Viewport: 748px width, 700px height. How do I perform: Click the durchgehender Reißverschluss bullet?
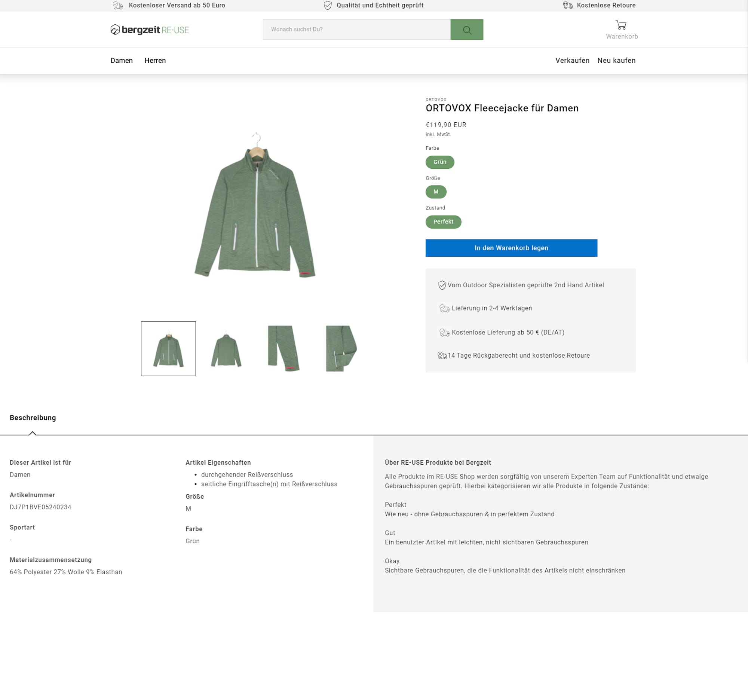coord(247,474)
